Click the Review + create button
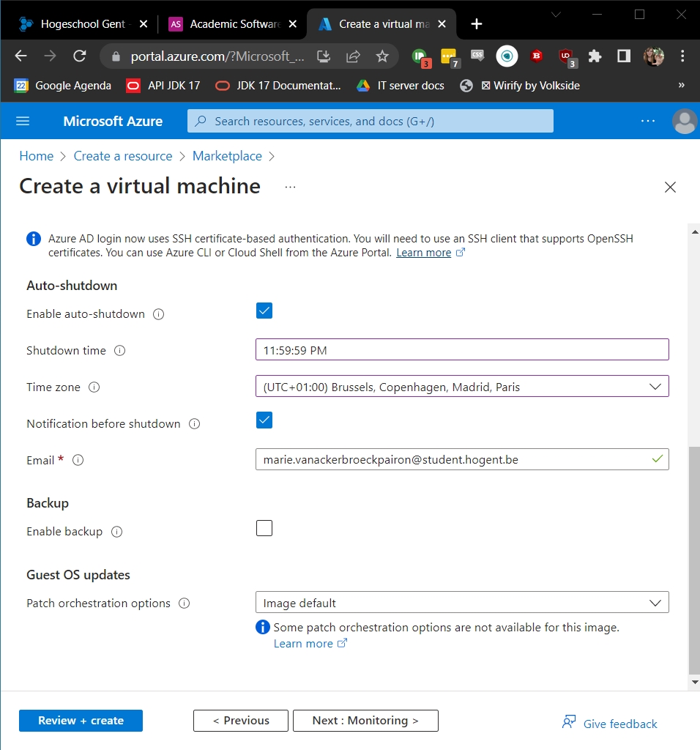The height and width of the screenshot is (750, 700). coord(81,721)
